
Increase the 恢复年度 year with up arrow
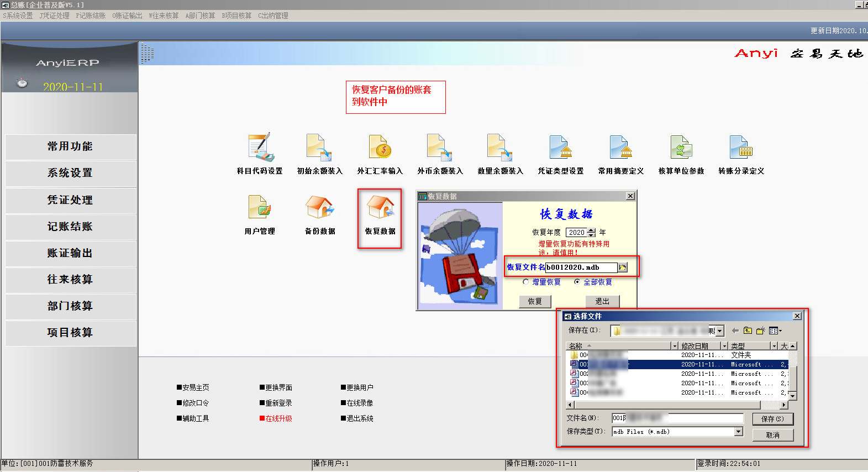592,230
